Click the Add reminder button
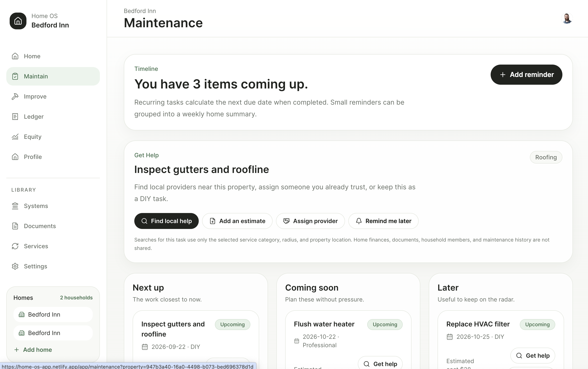588x369 pixels. (x=526, y=75)
